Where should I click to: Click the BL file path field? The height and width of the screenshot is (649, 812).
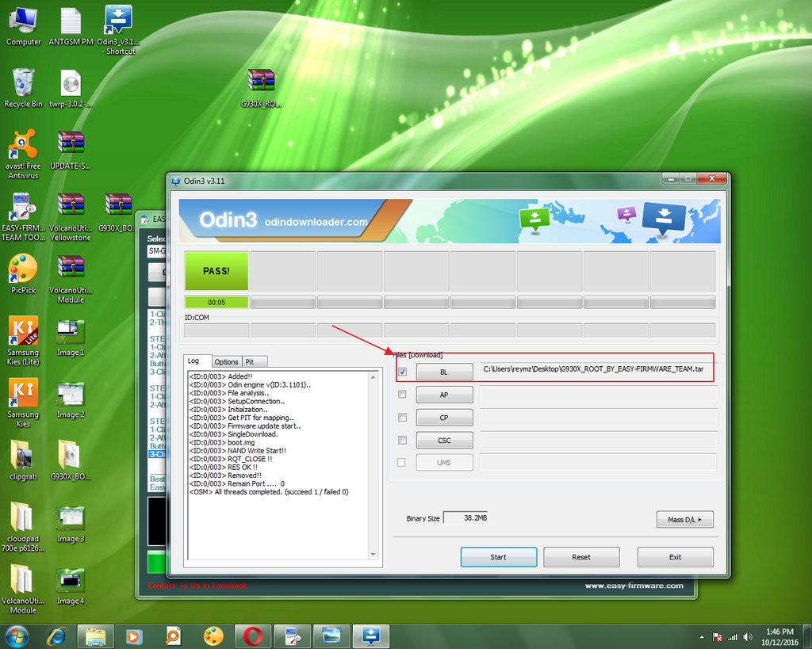coord(596,369)
